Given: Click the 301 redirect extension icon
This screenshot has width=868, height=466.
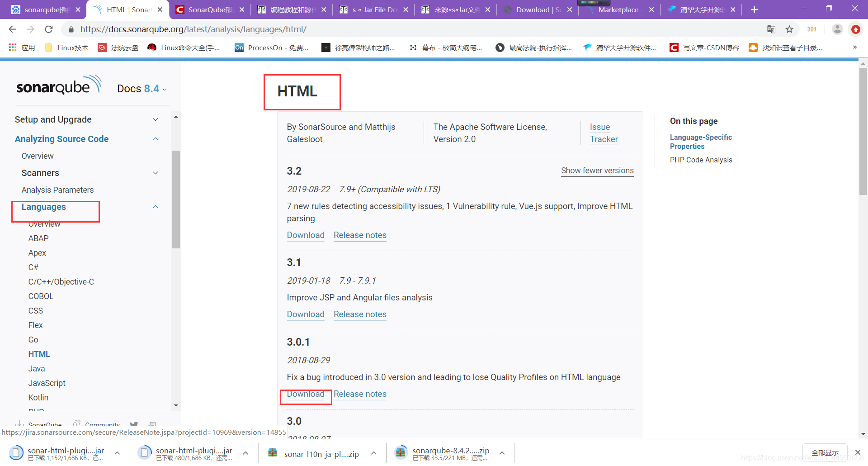Looking at the screenshot, I should click(x=812, y=29).
